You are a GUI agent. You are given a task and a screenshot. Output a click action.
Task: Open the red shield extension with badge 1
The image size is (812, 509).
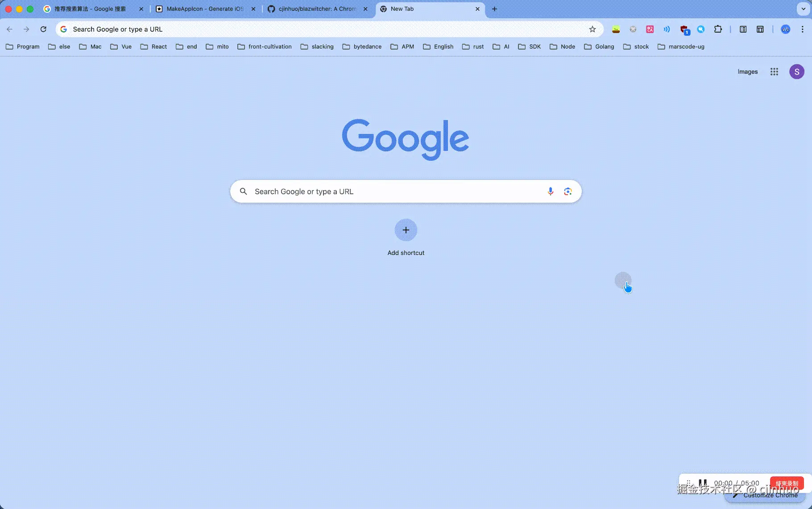click(x=684, y=30)
